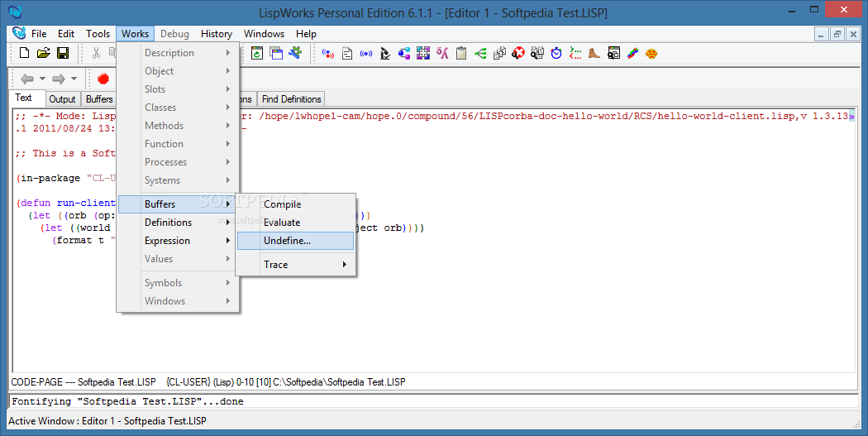The width and height of the screenshot is (868, 436).
Task: Click the red stop sign Break icon
Action: 103,79
